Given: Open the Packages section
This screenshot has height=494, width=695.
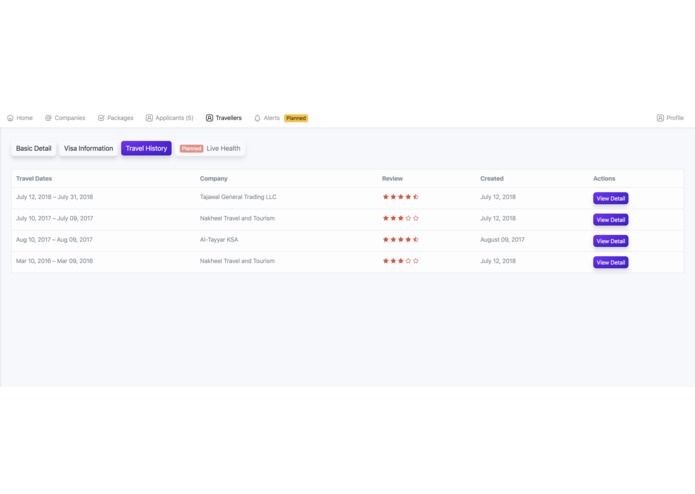Looking at the screenshot, I should click(x=116, y=118).
